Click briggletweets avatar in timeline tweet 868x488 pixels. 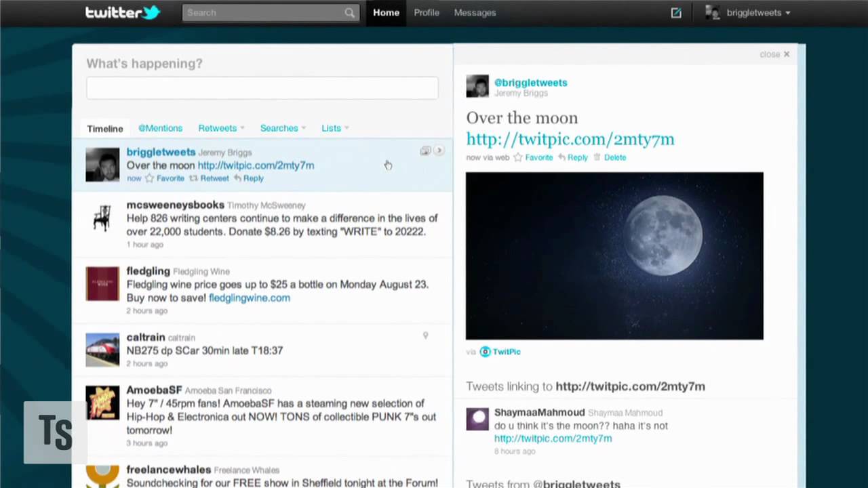[x=102, y=165]
